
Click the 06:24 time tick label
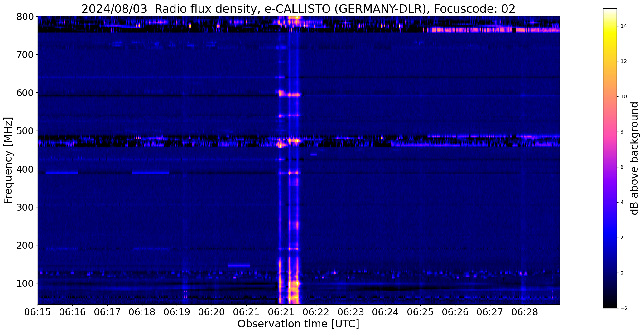pos(386,312)
